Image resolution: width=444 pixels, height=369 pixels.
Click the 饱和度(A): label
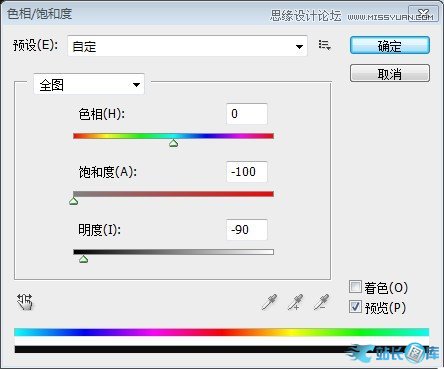coord(108,172)
